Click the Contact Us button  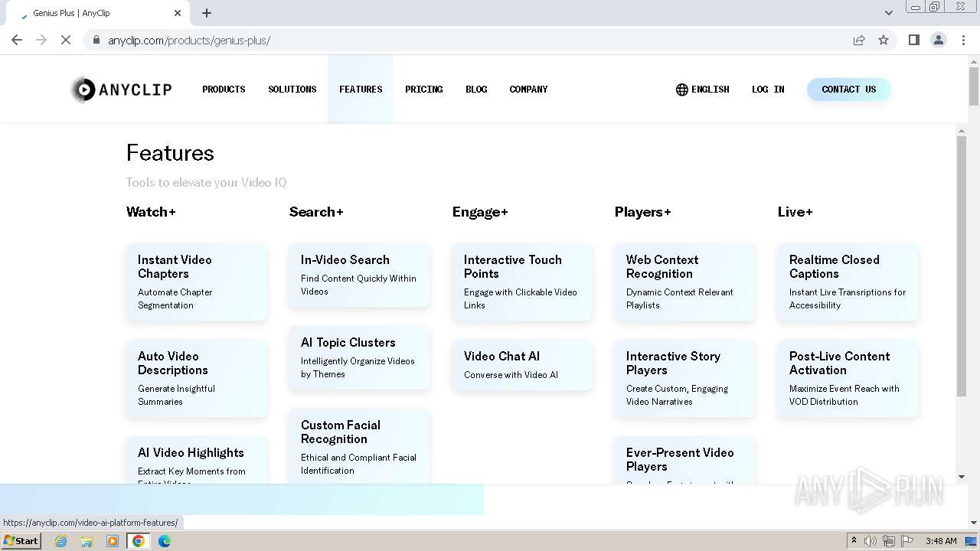click(x=848, y=90)
